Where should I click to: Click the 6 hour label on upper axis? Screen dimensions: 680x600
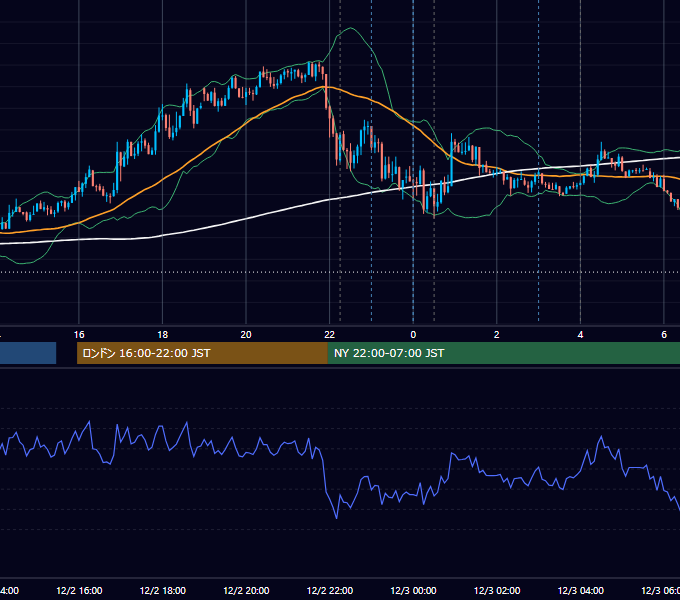coord(664,335)
